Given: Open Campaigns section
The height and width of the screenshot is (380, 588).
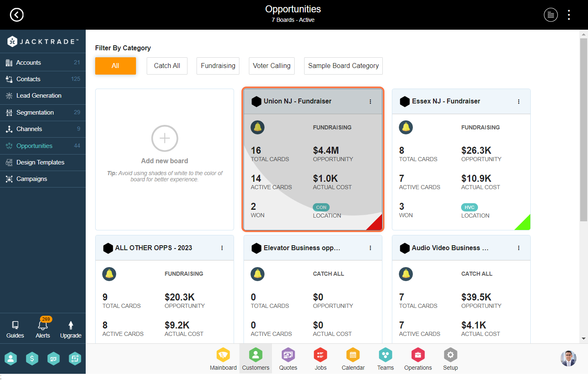Looking at the screenshot, I should (x=43, y=179).
